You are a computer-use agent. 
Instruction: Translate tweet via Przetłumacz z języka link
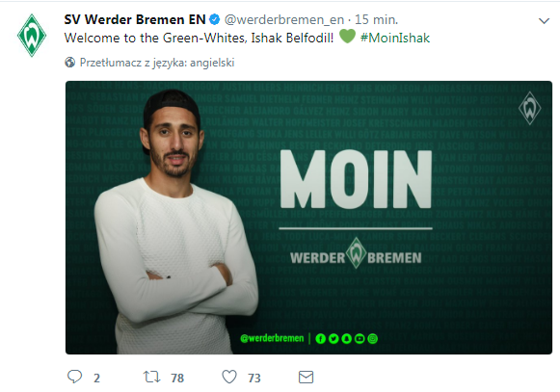pos(157,63)
